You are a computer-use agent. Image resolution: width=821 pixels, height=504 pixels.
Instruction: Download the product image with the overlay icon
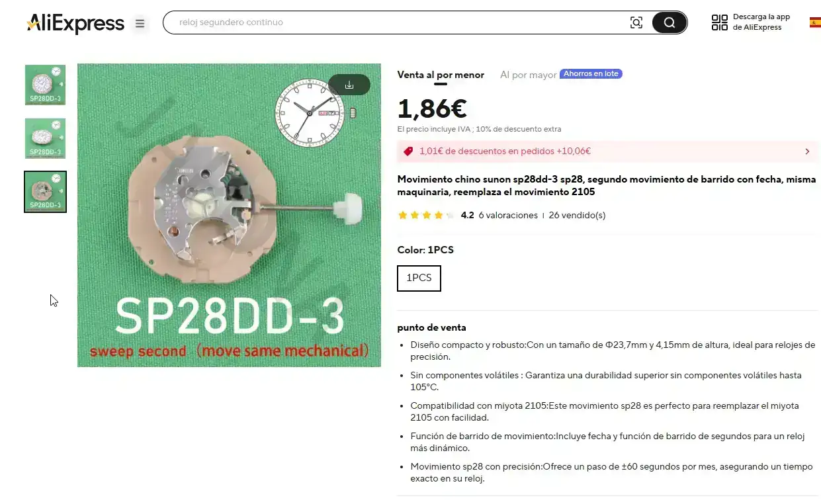click(x=349, y=85)
